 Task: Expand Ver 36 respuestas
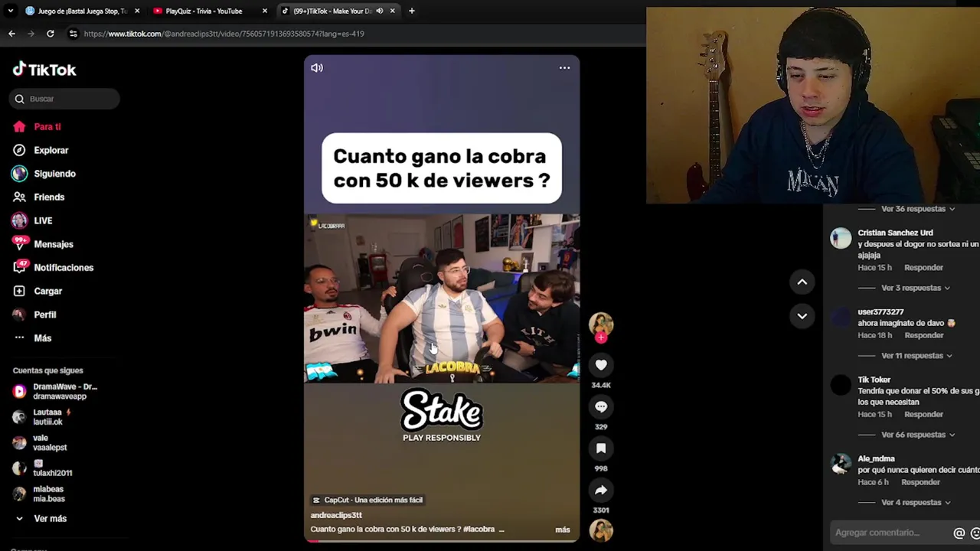pyautogui.click(x=917, y=209)
